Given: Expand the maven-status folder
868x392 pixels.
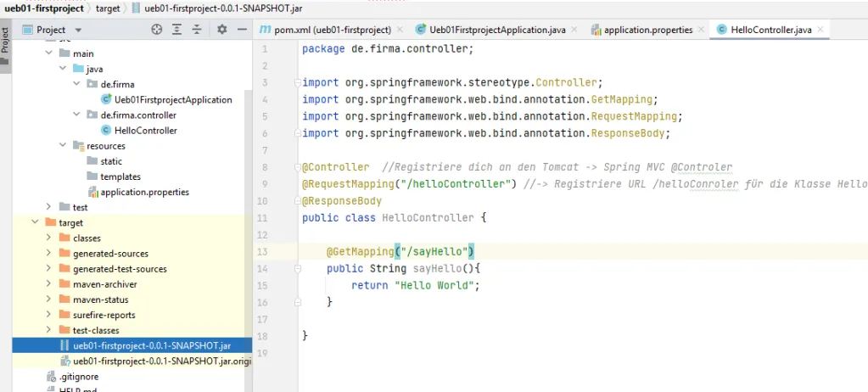Looking at the screenshot, I should point(49,300).
